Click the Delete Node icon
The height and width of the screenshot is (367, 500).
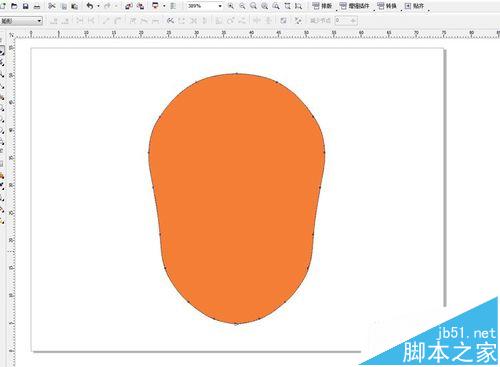[65, 21]
